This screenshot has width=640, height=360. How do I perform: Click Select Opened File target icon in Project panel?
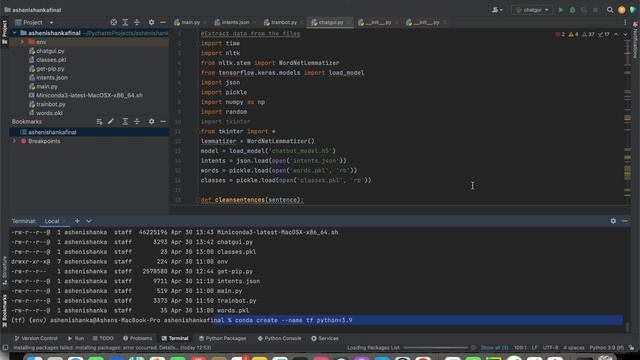113,22
